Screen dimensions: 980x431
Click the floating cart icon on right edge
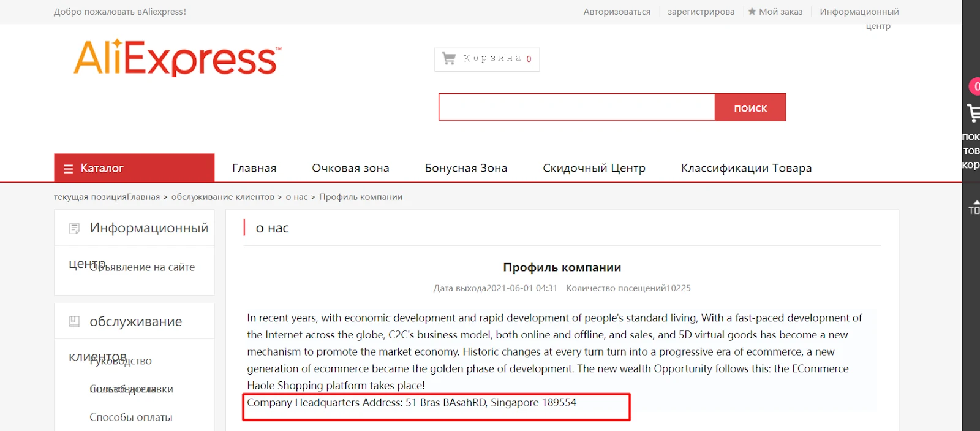[x=973, y=113]
